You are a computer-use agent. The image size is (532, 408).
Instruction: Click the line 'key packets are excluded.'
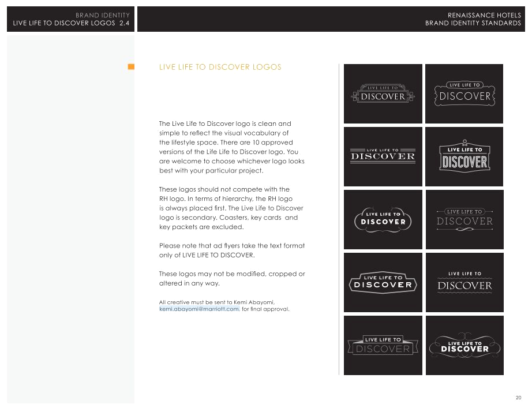click(x=201, y=227)
